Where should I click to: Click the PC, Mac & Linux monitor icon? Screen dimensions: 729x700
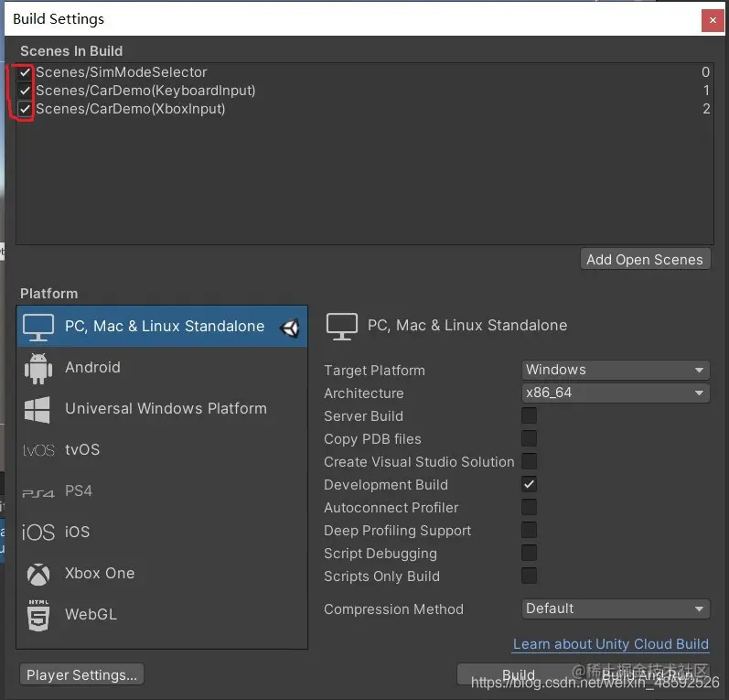pyautogui.click(x=38, y=327)
